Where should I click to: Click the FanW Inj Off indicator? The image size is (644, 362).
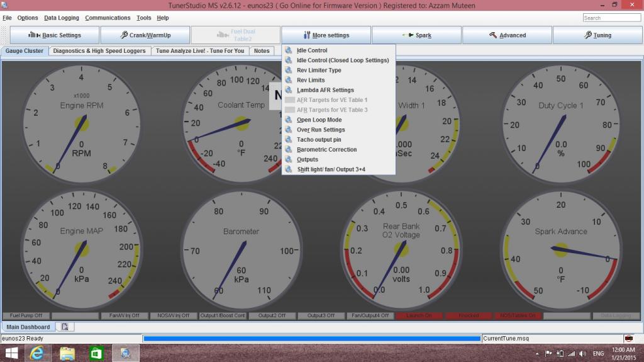(124, 315)
